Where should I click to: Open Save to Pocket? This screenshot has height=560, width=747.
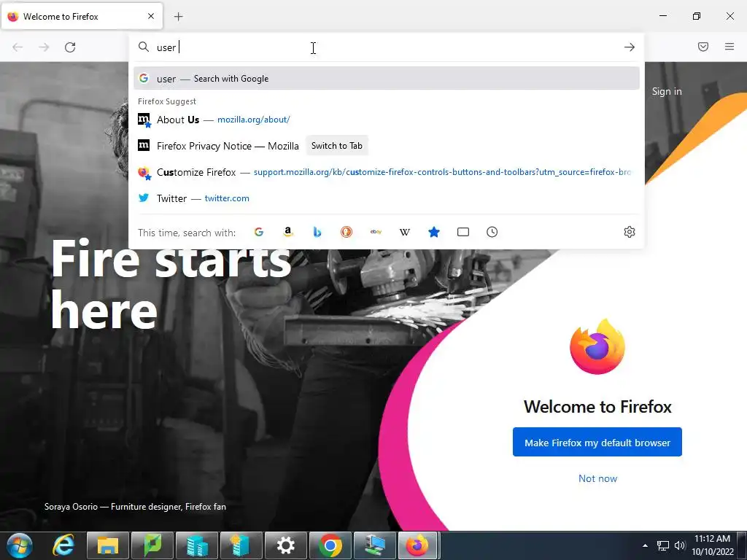[703, 47]
